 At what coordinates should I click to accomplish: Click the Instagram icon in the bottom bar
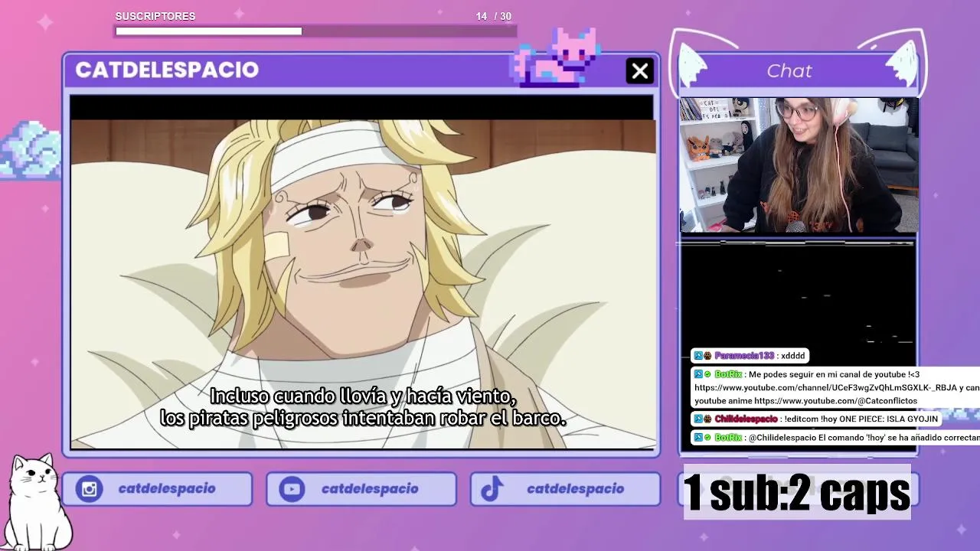pyautogui.click(x=90, y=489)
